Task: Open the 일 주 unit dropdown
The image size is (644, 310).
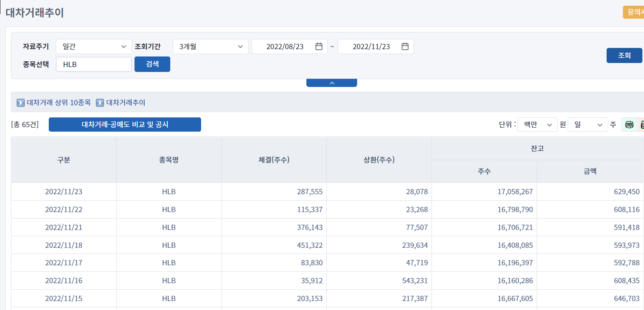Action: [x=588, y=125]
